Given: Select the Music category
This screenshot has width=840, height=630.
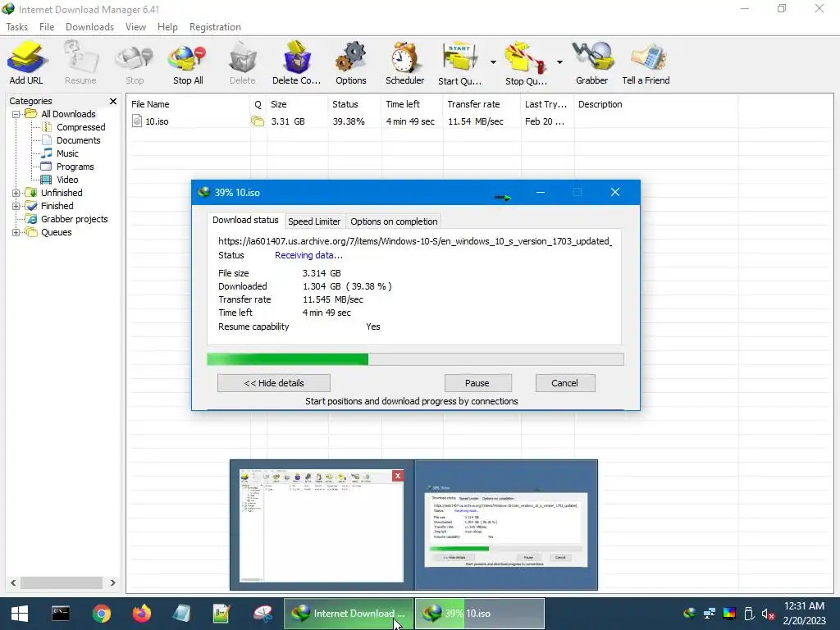Looking at the screenshot, I should click(x=67, y=153).
